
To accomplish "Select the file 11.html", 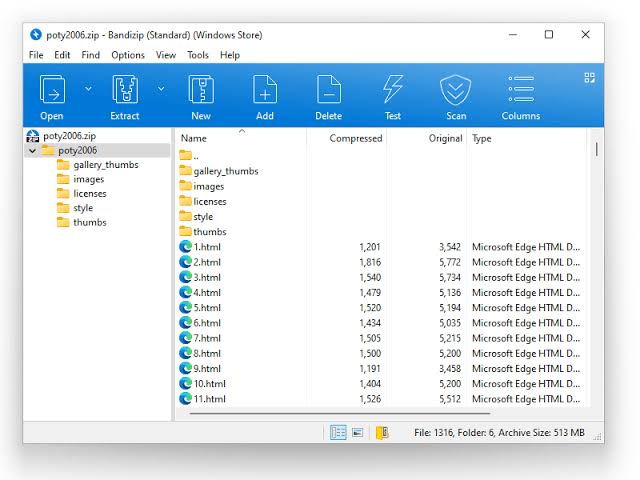I will point(209,399).
